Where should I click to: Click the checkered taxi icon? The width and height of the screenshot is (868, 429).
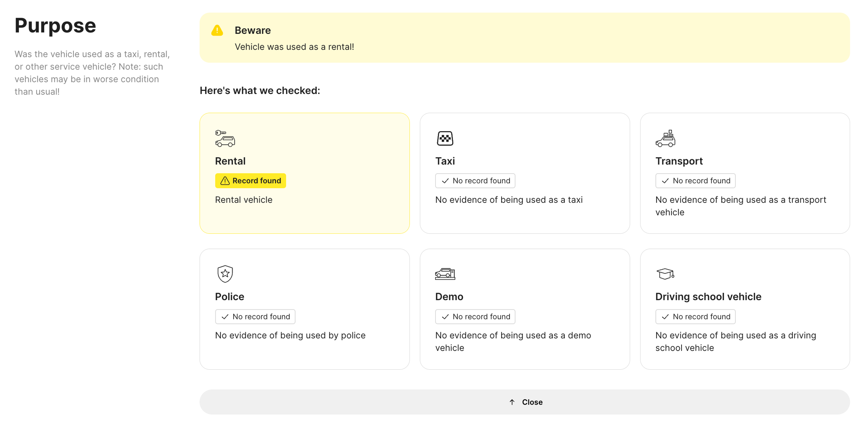445,138
